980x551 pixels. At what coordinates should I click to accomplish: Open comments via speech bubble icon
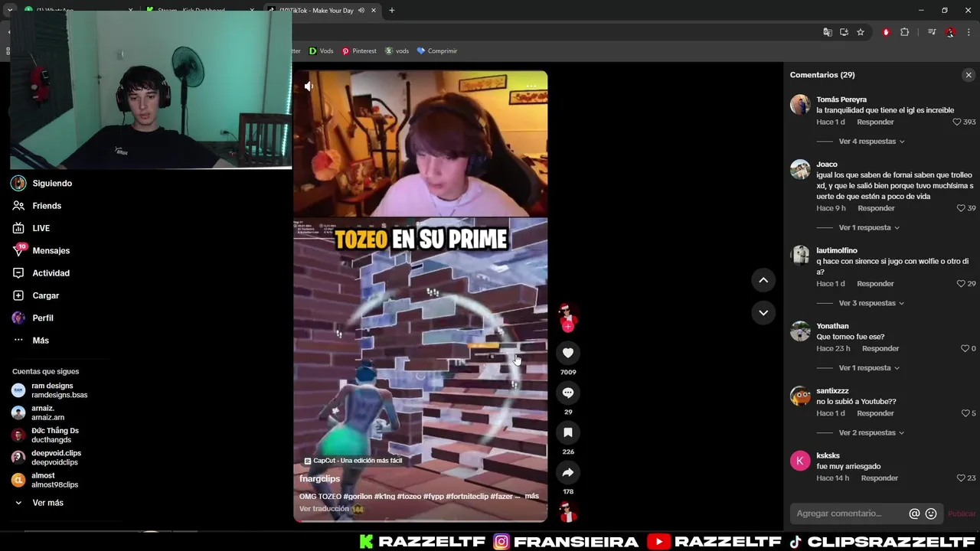568,393
